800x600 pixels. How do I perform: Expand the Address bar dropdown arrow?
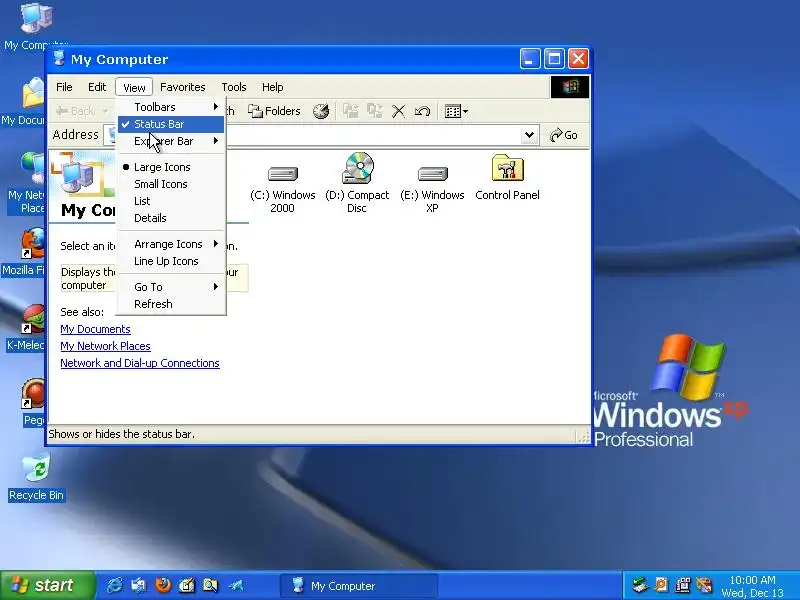[529, 135]
